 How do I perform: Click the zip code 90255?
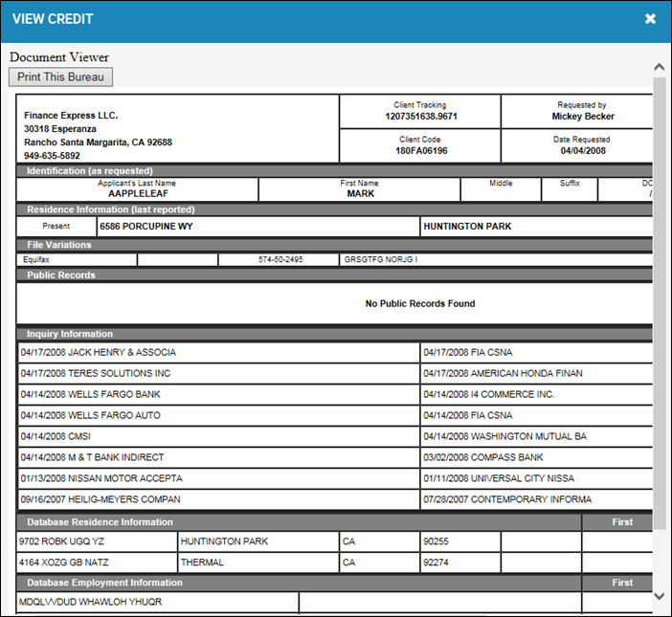tap(436, 541)
